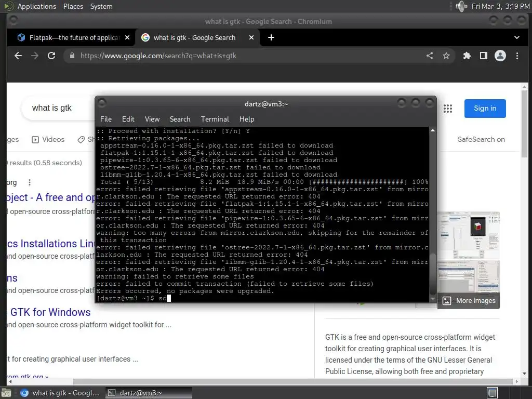Click the 'Errors occurred' terminal line

point(185,291)
